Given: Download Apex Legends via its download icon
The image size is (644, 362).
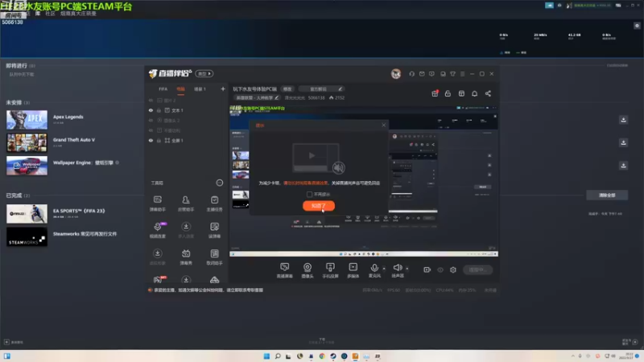Looking at the screenshot, I should pos(623,120).
